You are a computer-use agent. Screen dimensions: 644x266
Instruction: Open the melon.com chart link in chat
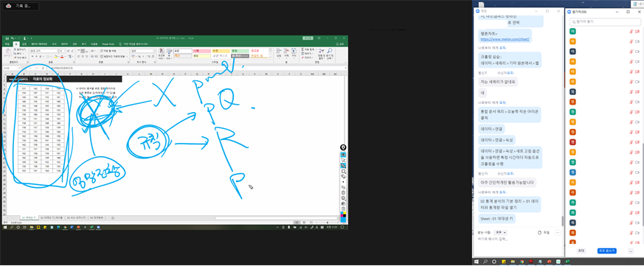point(505,39)
